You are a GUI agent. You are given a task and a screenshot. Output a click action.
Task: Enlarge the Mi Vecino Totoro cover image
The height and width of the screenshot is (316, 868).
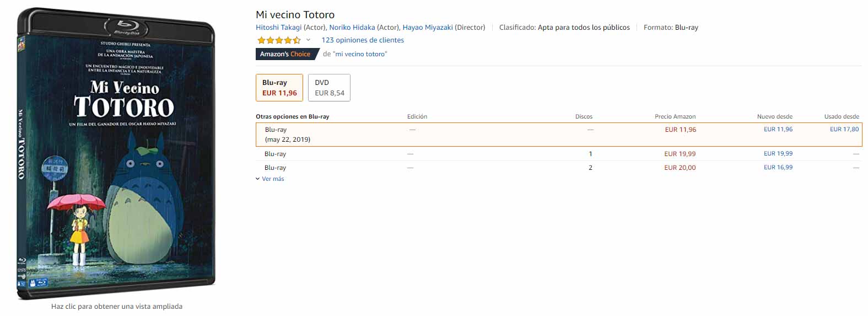coord(116,154)
